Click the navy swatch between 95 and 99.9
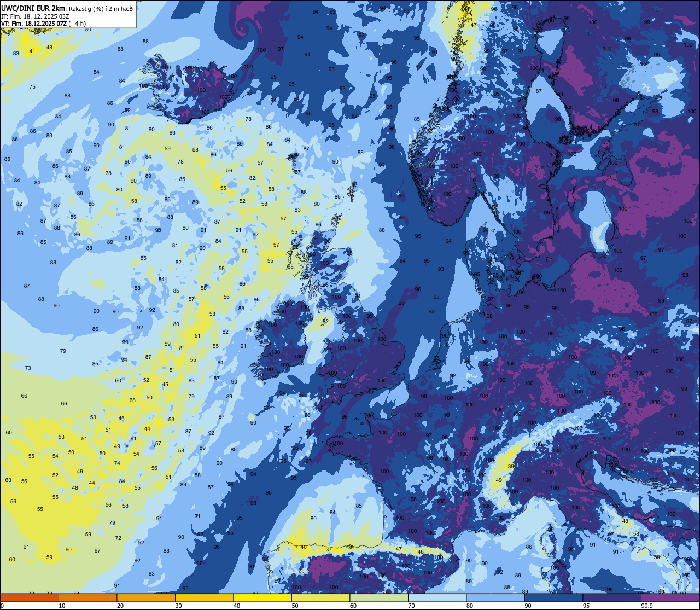 pos(612,597)
